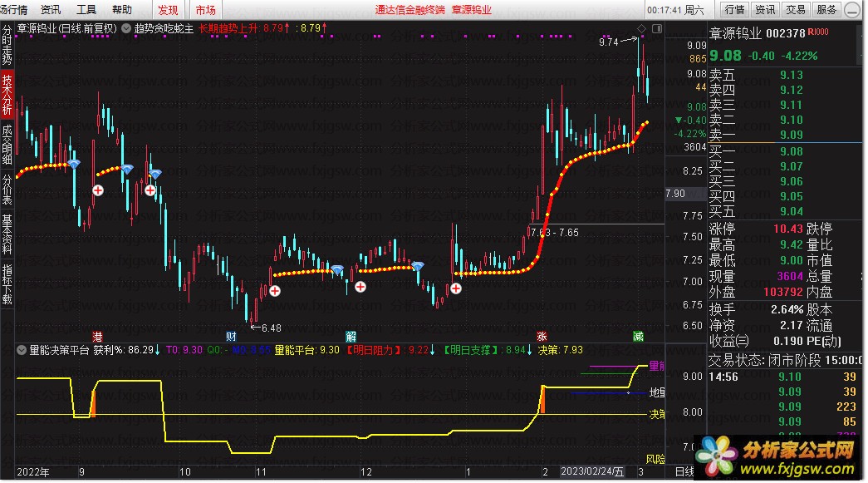Click the 6.48 low price annotation
The width and height of the screenshot is (868, 483).
click(x=272, y=328)
